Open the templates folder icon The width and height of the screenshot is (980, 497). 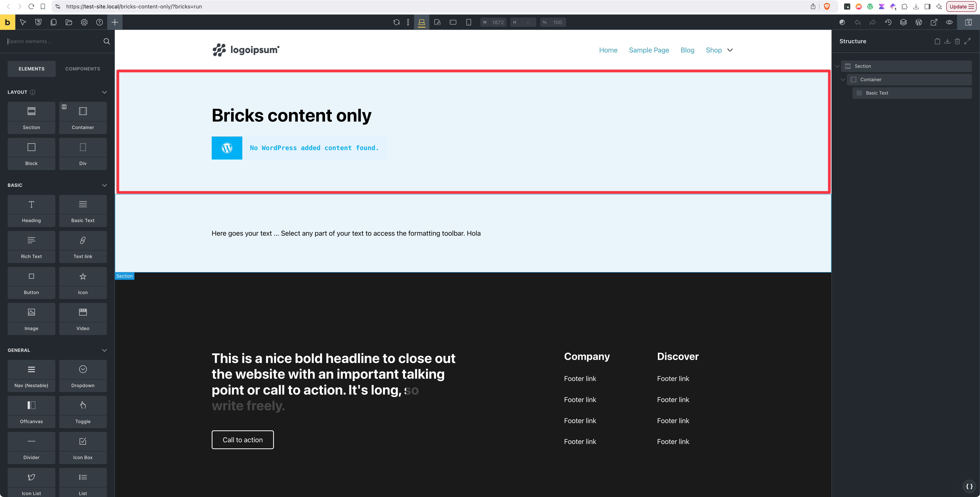pyautogui.click(x=69, y=22)
